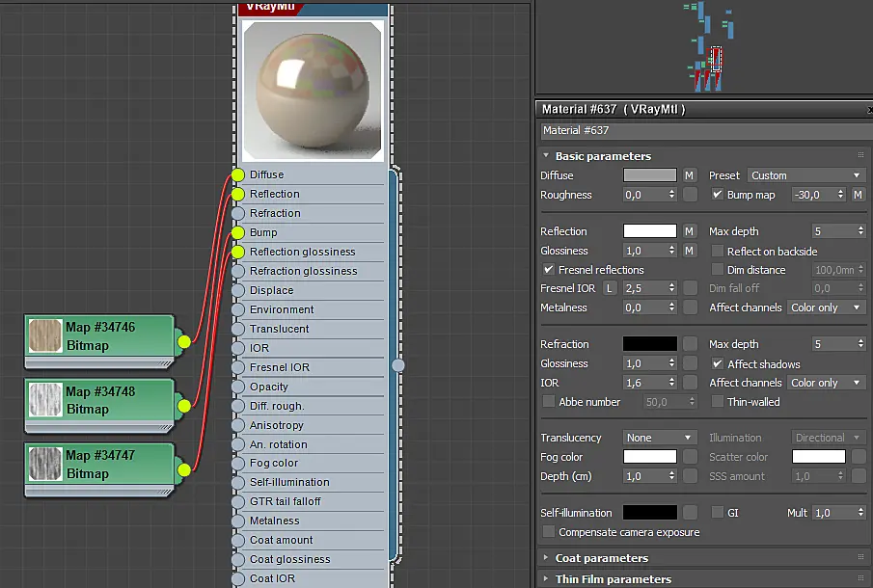Enable Compensate camera exposure checkbox
Image resolution: width=873 pixels, height=588 pixels.
coord(549,532)
